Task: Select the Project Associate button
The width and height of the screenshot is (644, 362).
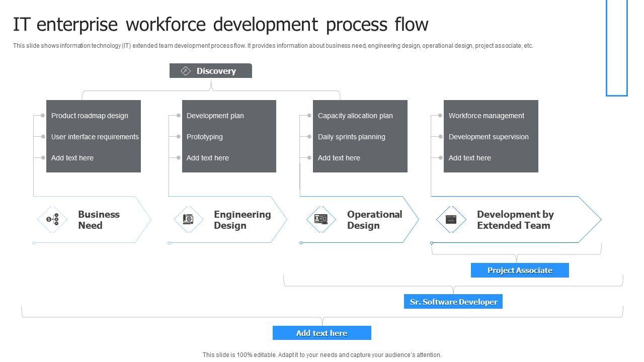Action: click(x=520, y=270)
